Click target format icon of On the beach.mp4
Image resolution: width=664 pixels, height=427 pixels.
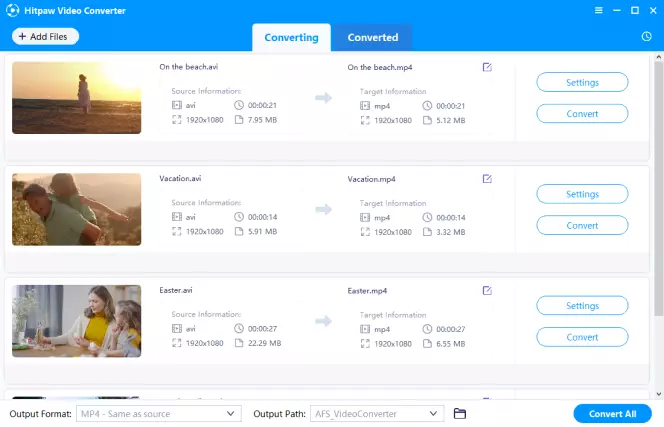tap(365, 105)
